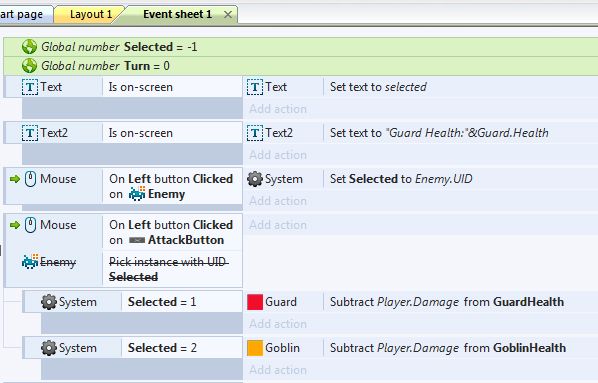Viewport: 598px width, 383px height.
Task: Add action below GuardHealth subtract action
Action: pyautogui.click(x=278, y=324)
